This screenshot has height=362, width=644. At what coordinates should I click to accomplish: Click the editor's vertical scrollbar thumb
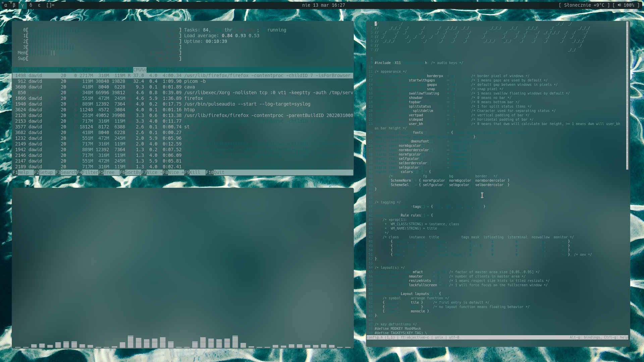click(x=627, y=96)
